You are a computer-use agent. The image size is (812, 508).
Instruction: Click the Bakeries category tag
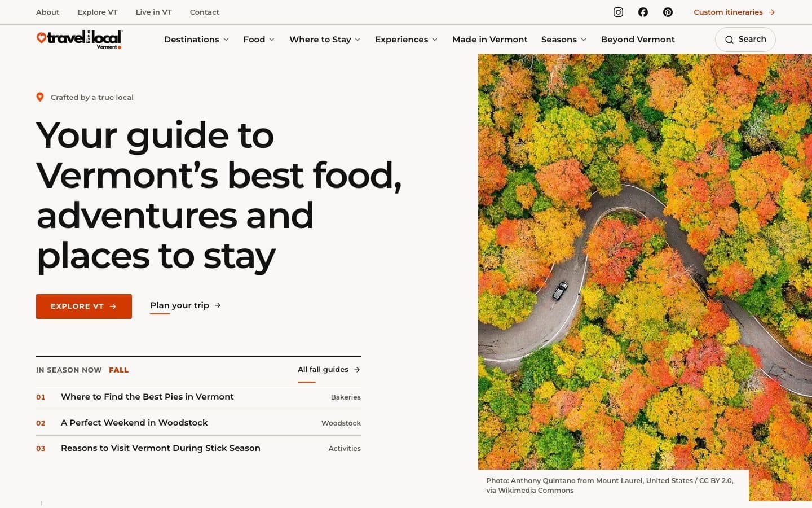(346, 397)
